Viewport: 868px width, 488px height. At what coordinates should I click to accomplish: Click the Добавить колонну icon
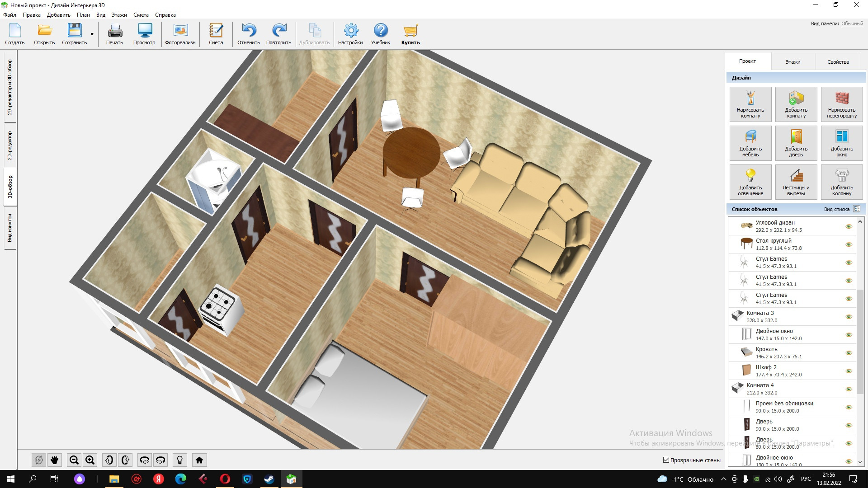coord(841,176)
